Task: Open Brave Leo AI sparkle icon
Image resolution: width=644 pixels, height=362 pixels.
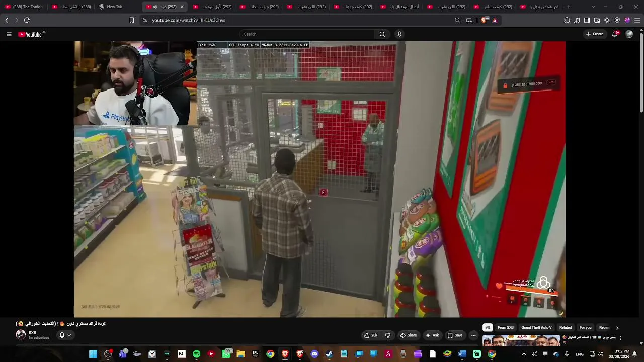Action: point(607,20)
